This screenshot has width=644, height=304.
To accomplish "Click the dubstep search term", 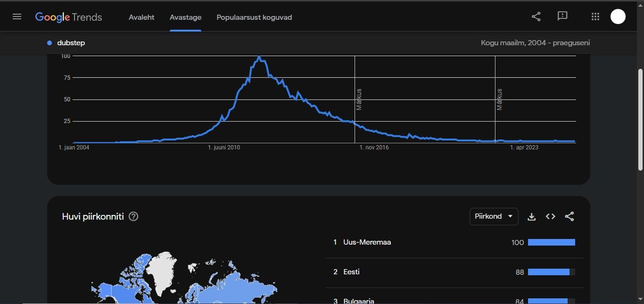I will click(x=71, y=43).
